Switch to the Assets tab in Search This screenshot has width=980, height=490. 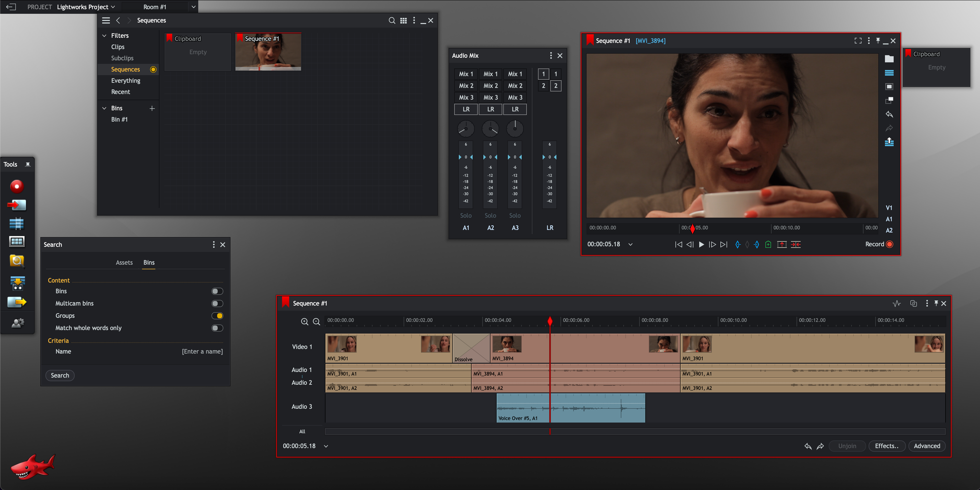124,263
